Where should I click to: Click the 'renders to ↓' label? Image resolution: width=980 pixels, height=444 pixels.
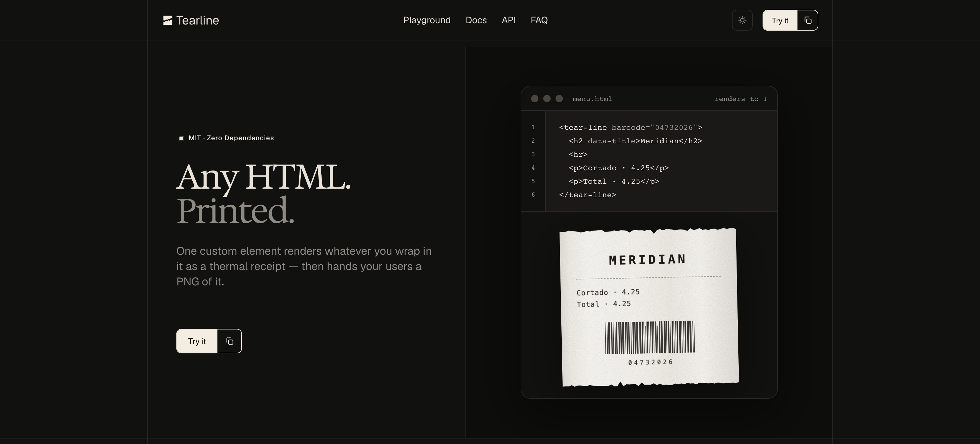click(741, 99)
